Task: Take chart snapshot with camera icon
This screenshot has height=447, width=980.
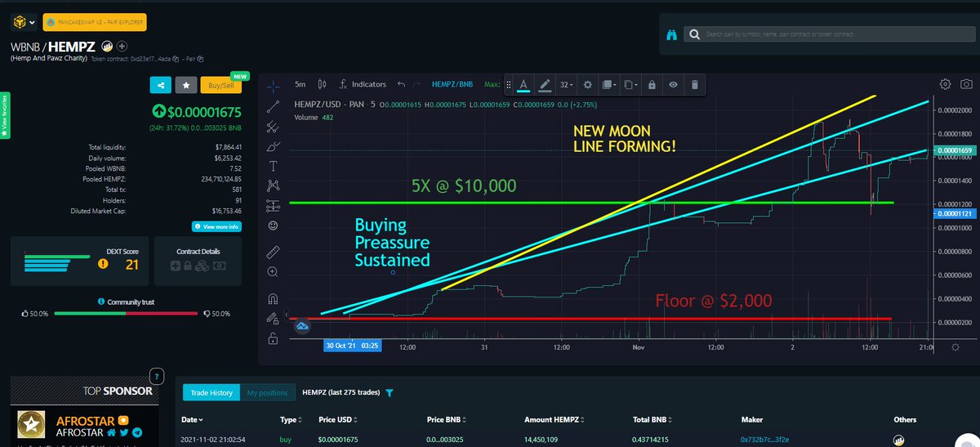Action: (x=966, y=84)
